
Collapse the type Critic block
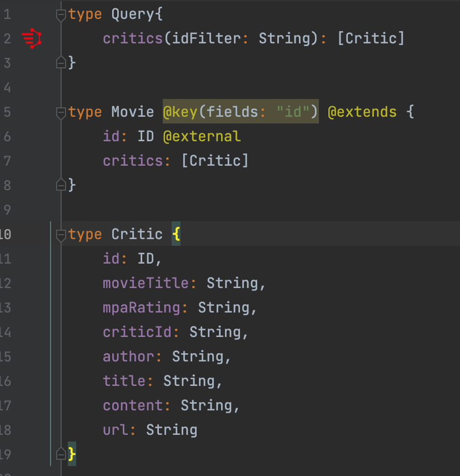(61, 235)
